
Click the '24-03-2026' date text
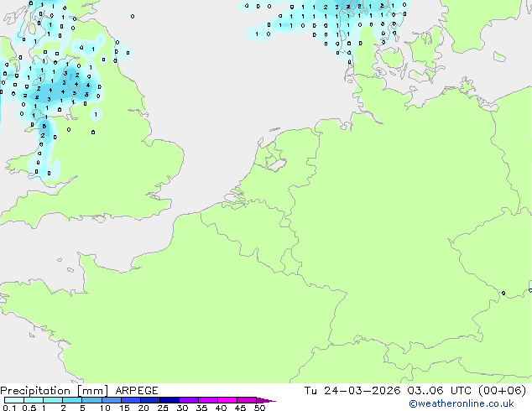(362, 391)
